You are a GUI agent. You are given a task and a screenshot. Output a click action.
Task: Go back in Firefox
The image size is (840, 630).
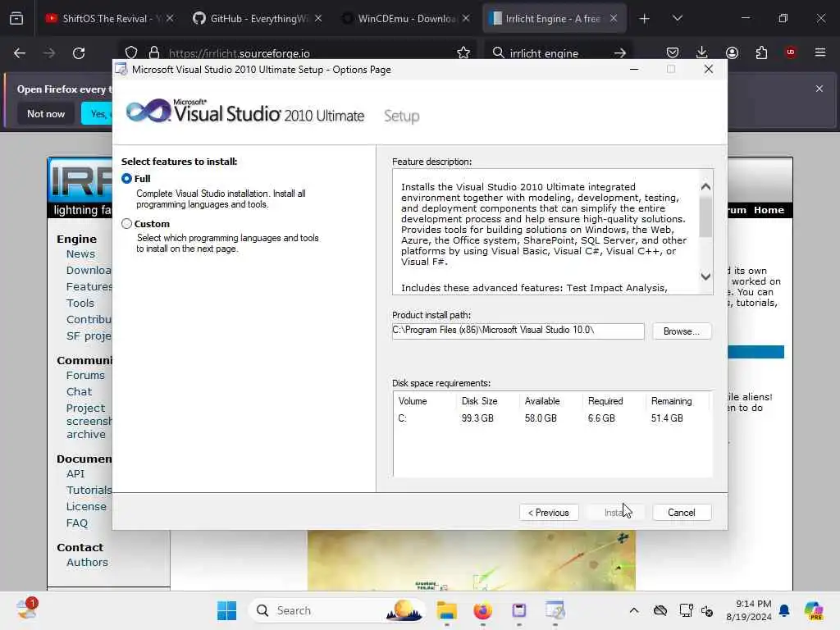pyautogui.click(x=20, y=52)
